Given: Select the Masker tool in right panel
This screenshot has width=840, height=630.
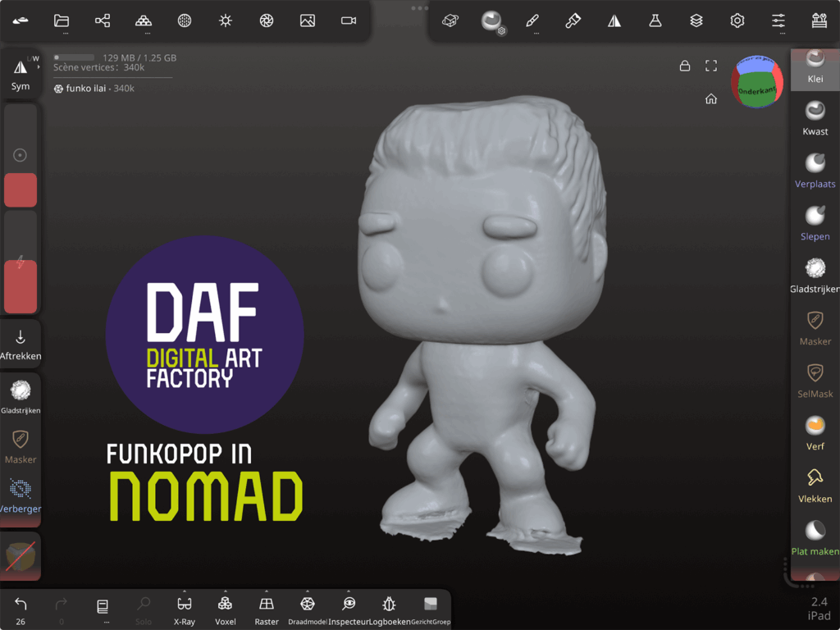Looking at the screenshot, I should click(x=815, y=328).
